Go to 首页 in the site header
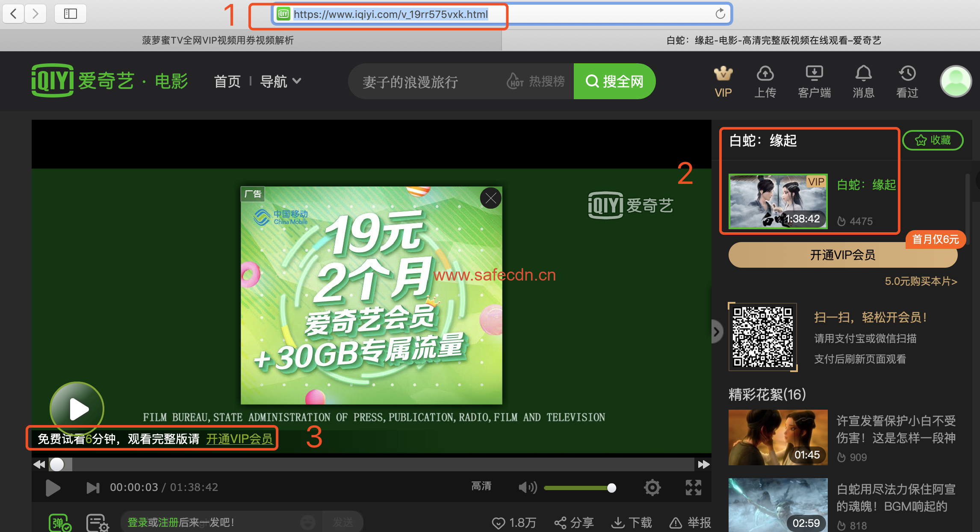Image resolution: width=980 pixels, height=532 pixels. 227,81
